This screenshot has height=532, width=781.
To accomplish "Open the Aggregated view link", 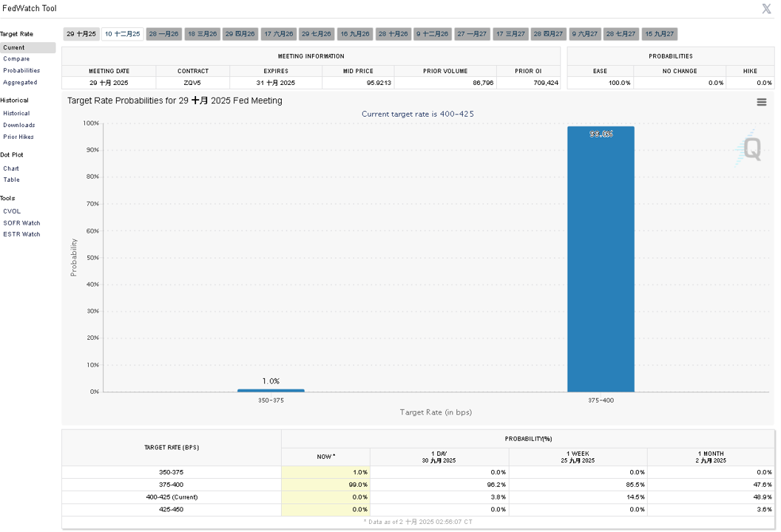I will coord(20,83).
